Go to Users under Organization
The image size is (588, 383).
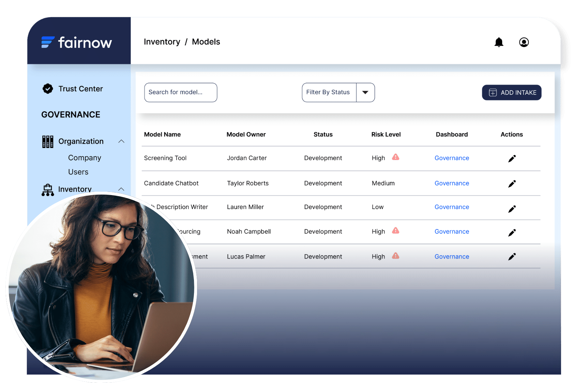[78, 172]
